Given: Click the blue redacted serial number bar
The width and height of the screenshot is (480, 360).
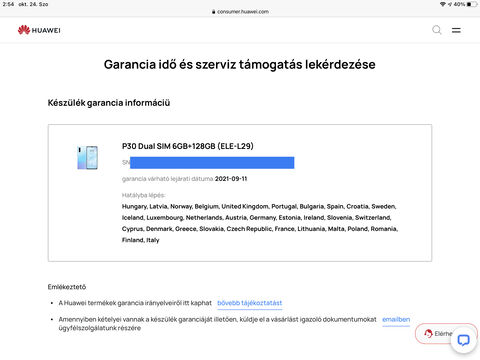Looking at the screenshot, I should click(x=212, y=163).
